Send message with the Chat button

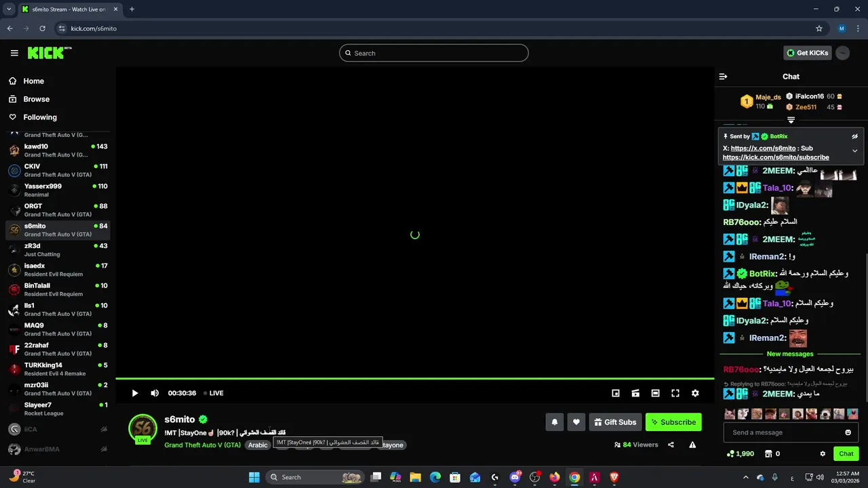coord(846,454)
